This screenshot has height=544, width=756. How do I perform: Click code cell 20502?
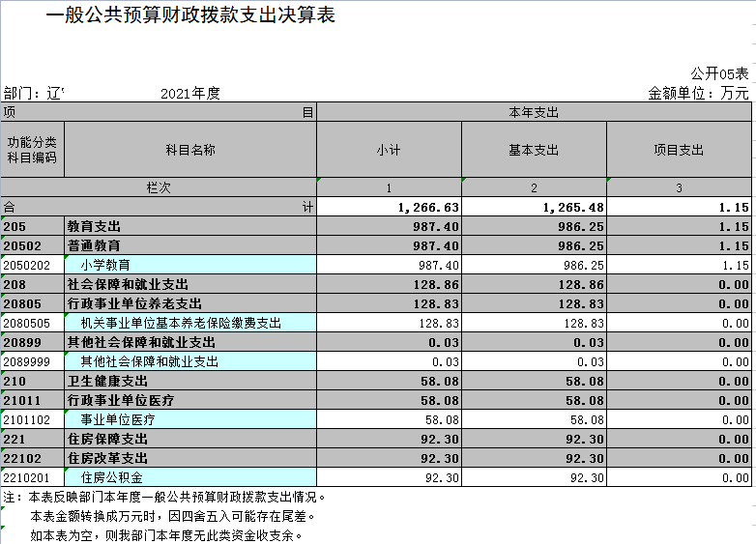pos(32,245)
